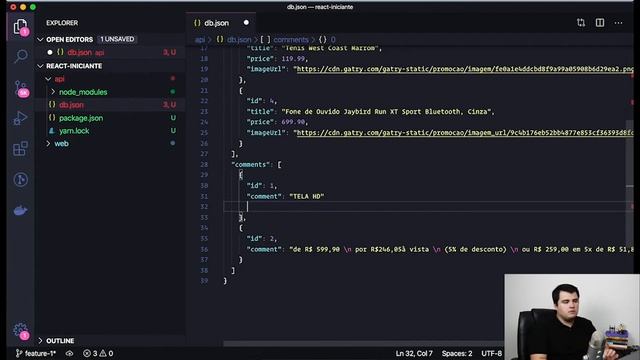Select the db.json editor tab

[x=221, y=23]
